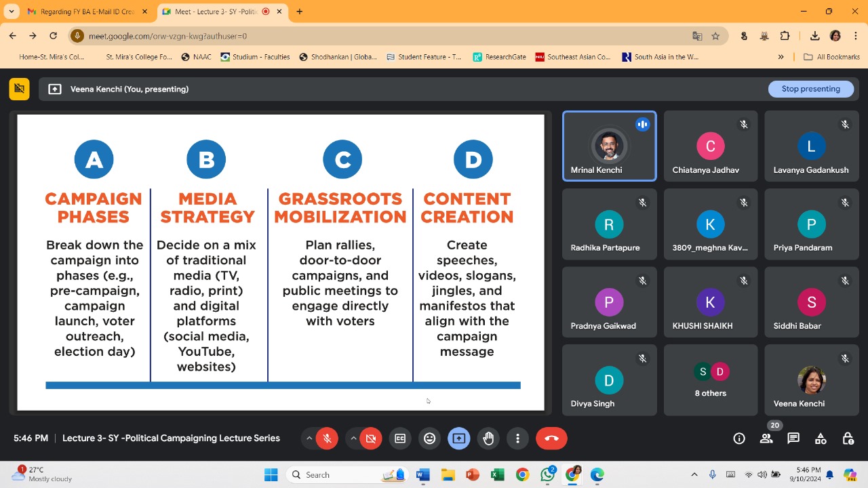868x488 pixels.
Task: Click the Stop presenting button
Action: coord(810,89)
